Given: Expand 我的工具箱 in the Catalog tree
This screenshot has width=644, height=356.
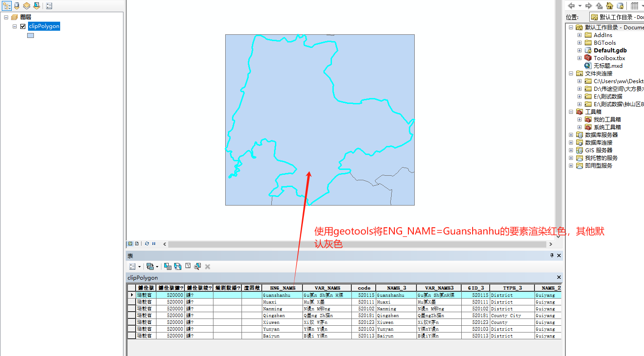Looking at the screenshot, I should [x=579, y=119].
